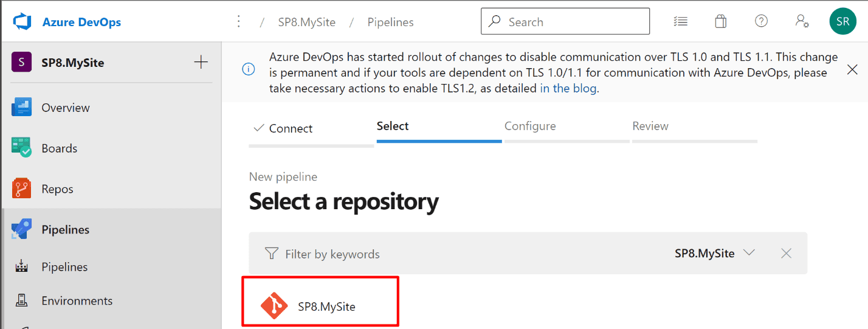Click the SP8.MySite breadcrumb link
The height and width of the screenshot is (329, 868).
306,23
